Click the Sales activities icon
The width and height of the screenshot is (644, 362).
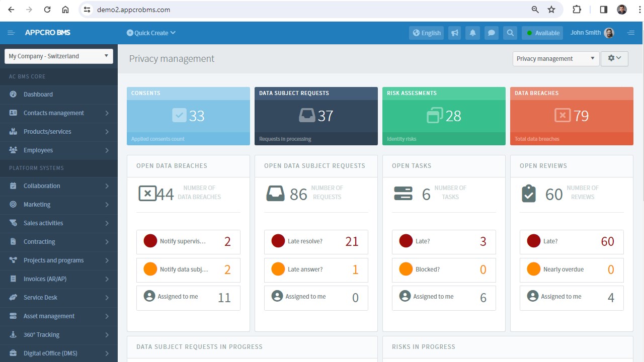point(13,223)
